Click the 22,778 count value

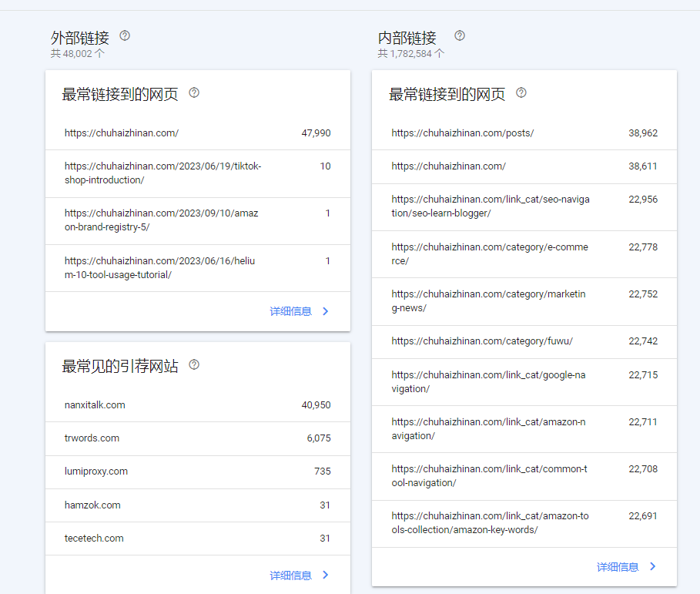pos(643,247)
